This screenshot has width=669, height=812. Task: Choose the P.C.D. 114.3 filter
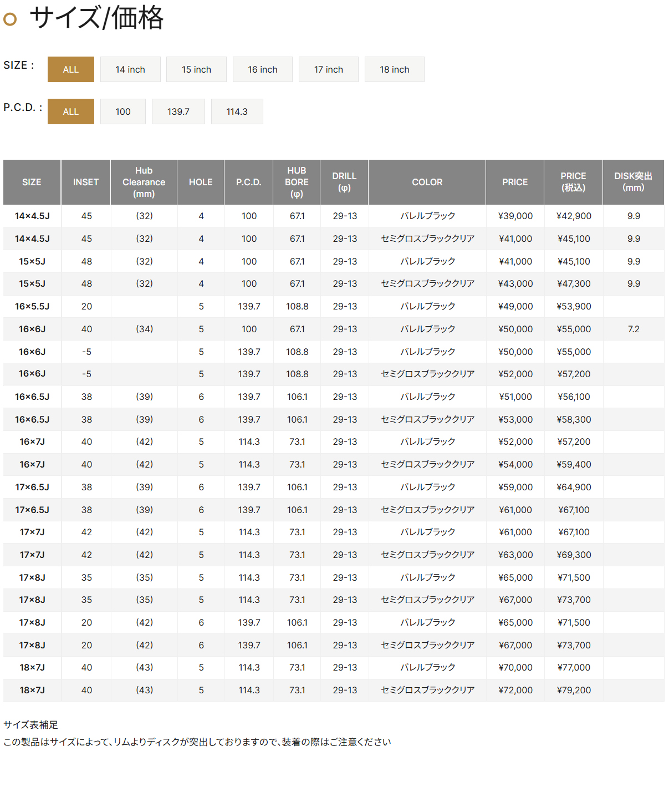pyautogui.click(x=237, y=111)
